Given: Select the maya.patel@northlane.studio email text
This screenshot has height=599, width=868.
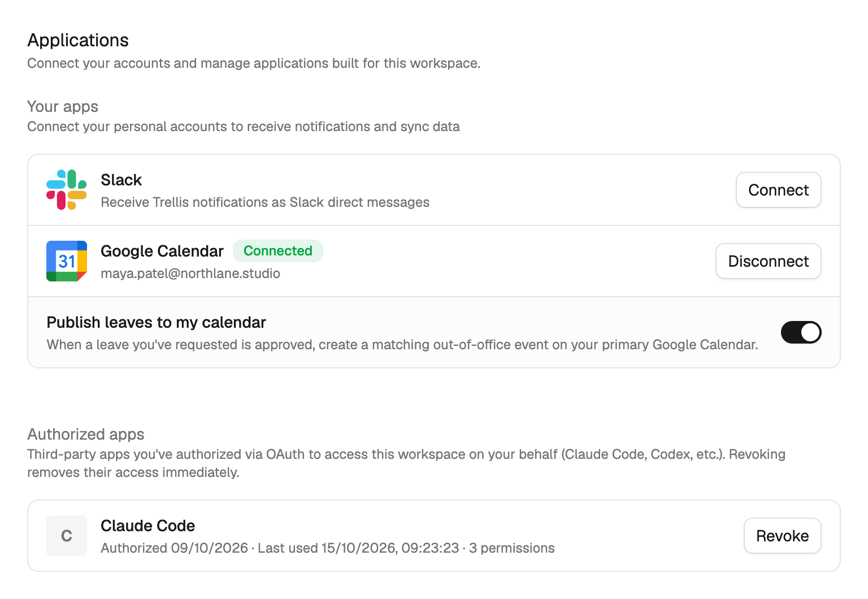Looking at the screenshot, I should [190, 274].
